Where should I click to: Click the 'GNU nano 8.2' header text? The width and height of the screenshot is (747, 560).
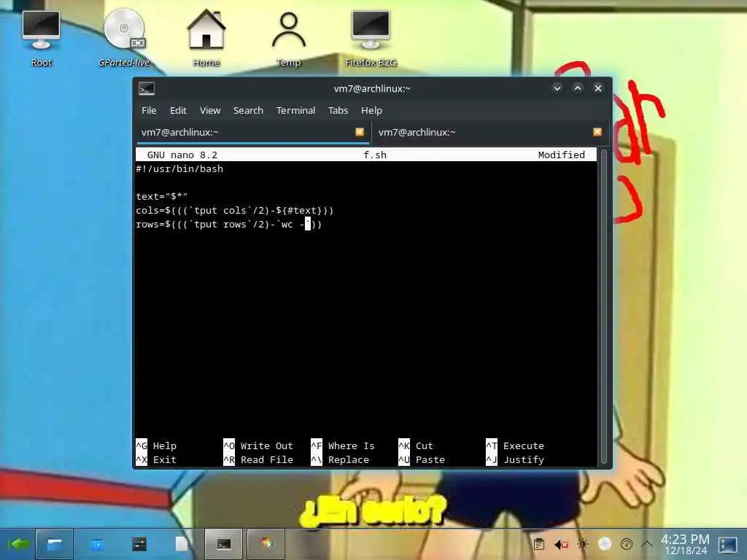(x=182, y=155)
